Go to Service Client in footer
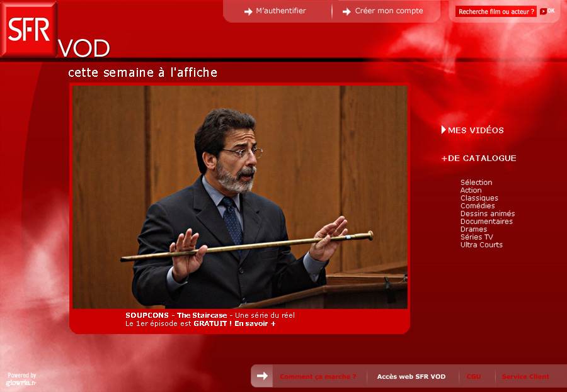This screenshot has width=567, height=392. 525,376
